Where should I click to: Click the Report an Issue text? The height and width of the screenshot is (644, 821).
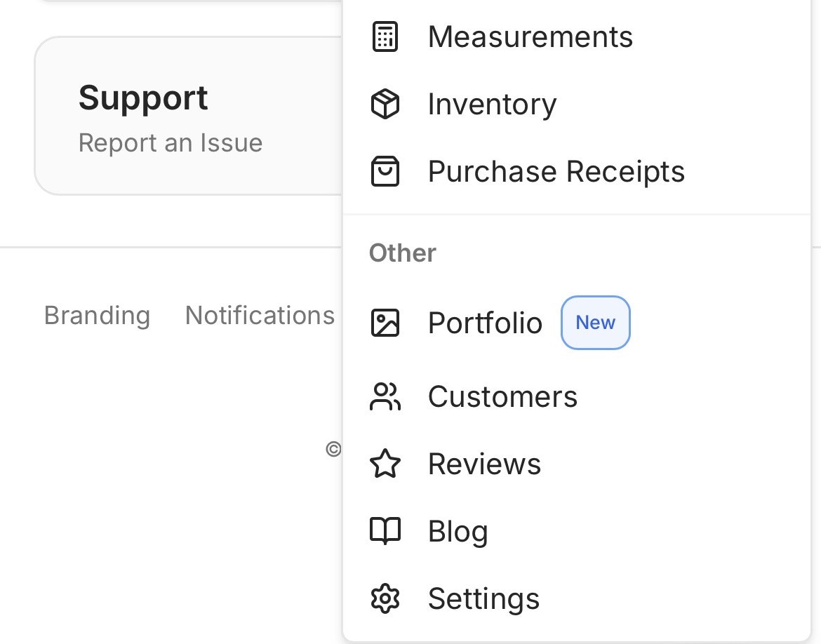(x=171, y=143)
